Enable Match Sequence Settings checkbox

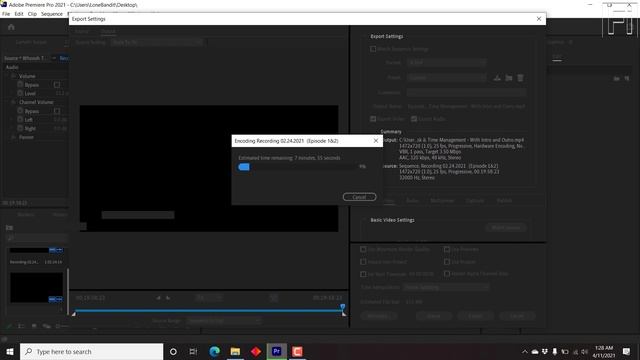point(373,49)
